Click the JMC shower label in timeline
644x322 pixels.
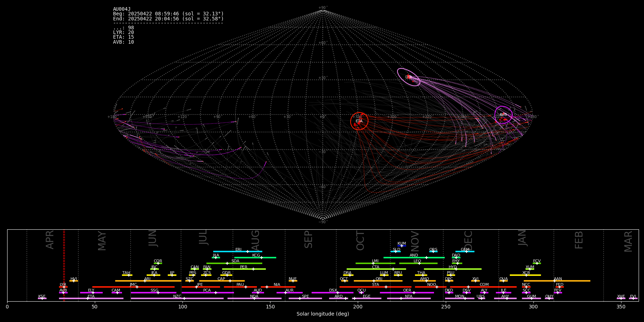(133, 285)
